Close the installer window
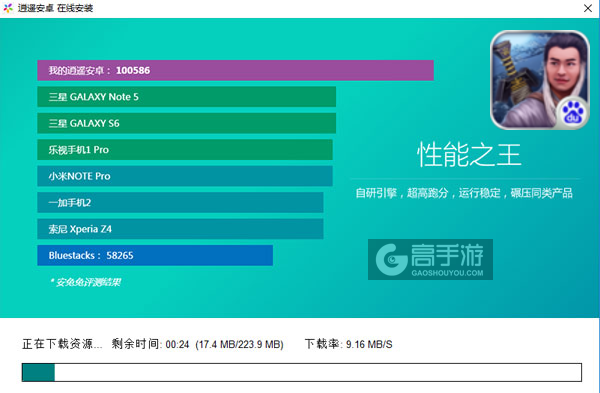 588,8
